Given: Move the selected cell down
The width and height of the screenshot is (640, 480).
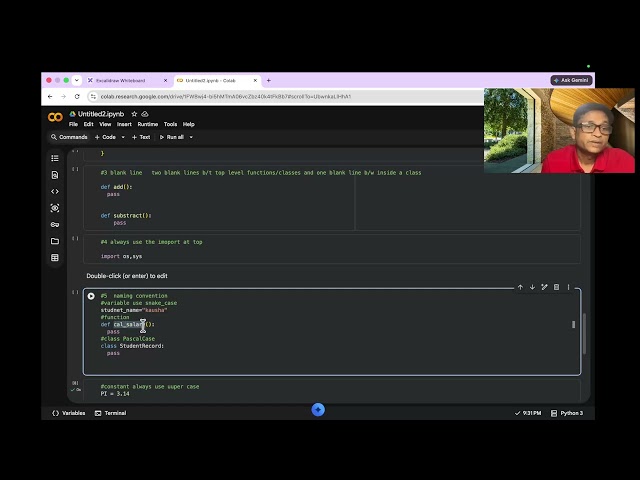Looking at the screenshot, I should pos(532,287).
